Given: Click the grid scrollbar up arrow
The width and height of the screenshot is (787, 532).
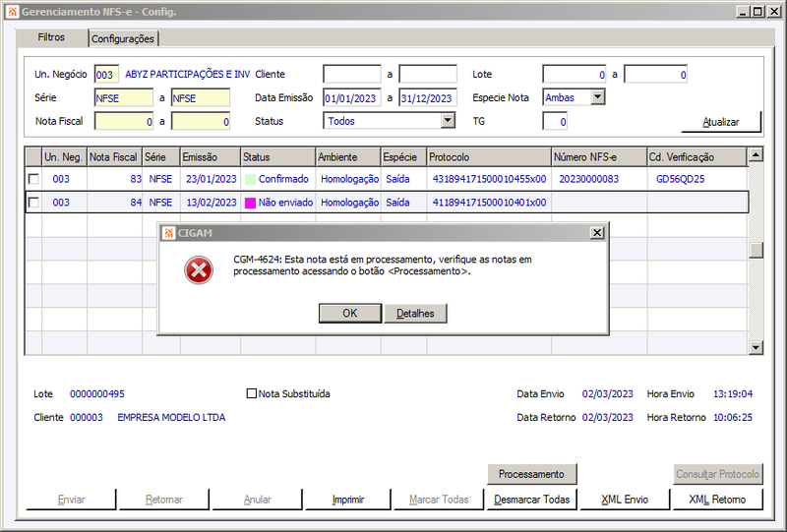Looking at the screenshot, I should (x=756, y=154).
